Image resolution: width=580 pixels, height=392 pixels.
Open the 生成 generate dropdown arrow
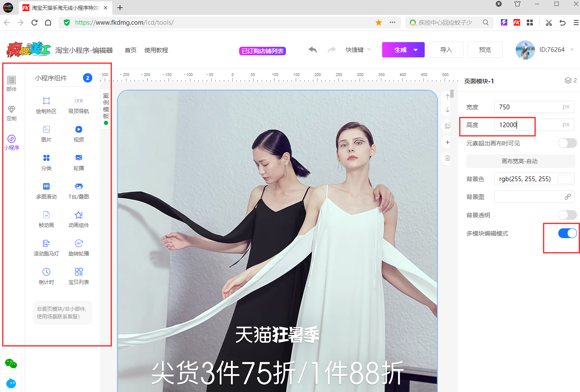pyautogui.click(x=416, y=50)
